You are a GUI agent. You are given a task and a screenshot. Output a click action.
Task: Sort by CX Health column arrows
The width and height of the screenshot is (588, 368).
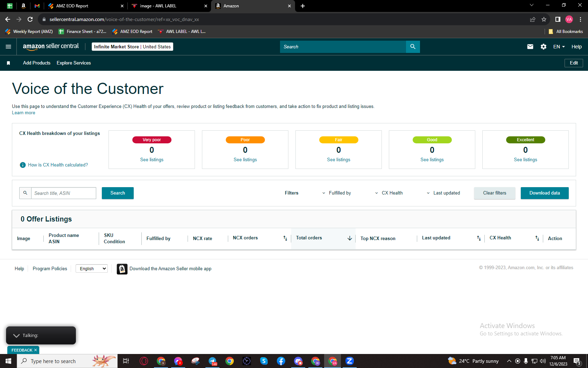(537, 238)
